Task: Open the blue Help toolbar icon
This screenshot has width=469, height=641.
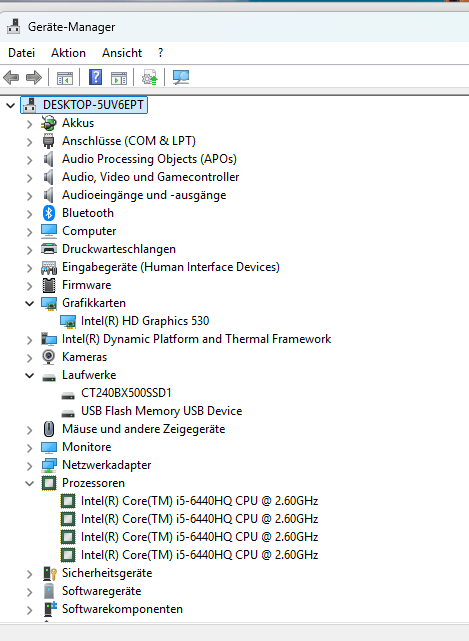Action: pos(95,77)
